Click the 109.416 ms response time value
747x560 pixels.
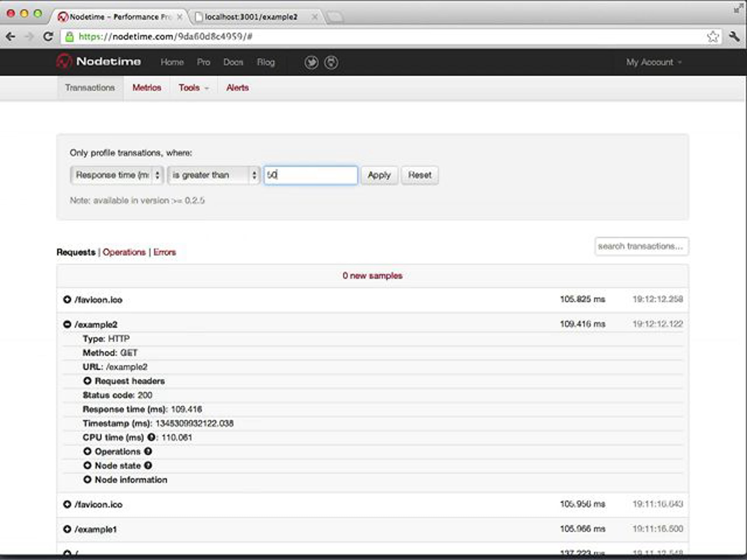(x=583, y=324)
